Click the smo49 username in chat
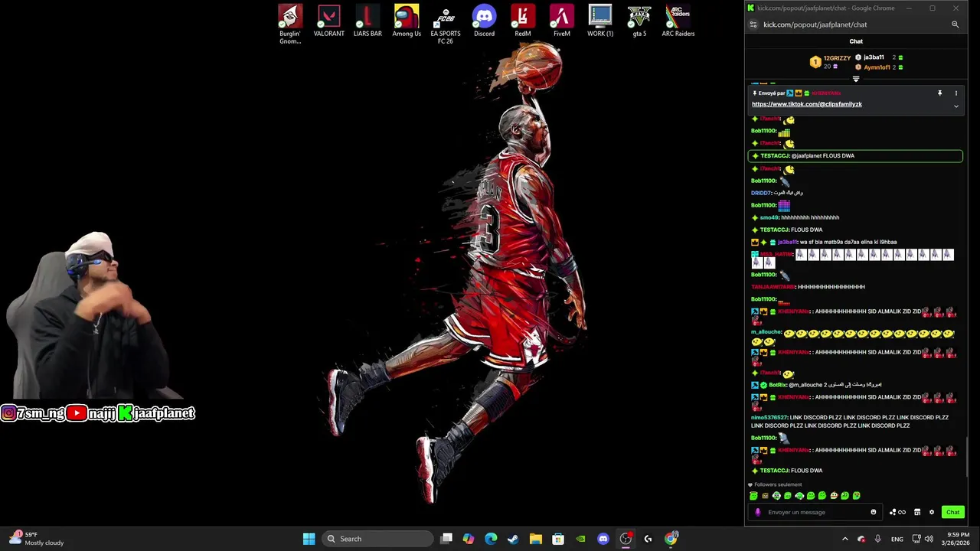The height and width of the screenshot is (551, 980). (x=769, y=217)
